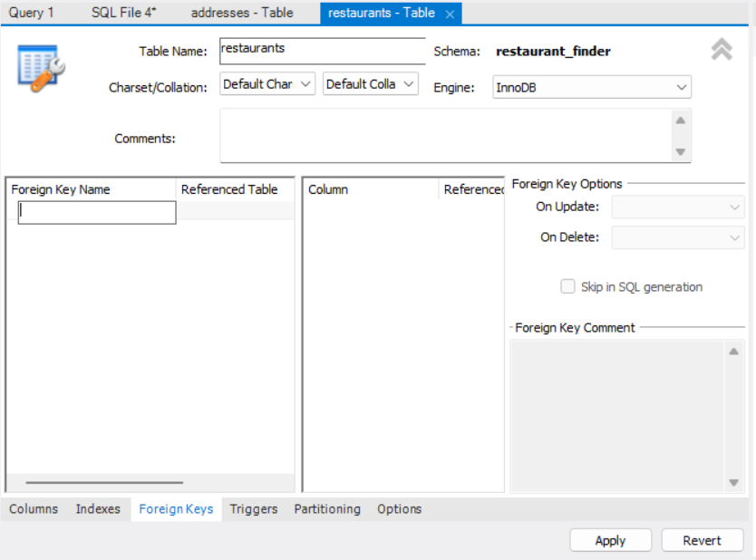The width and height of the screenshot is (756, 560).
Task: Switch to addresses - Table tab
Action: [241, 13]
